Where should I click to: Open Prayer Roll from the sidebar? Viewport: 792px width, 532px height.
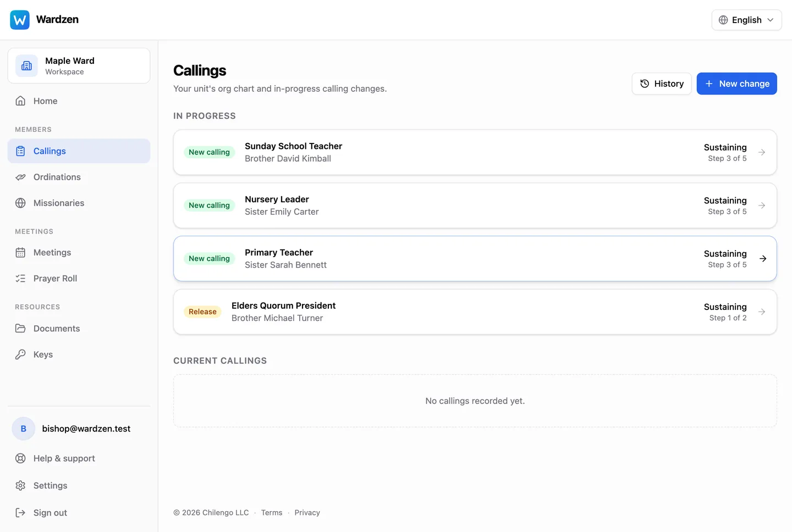point(79,279)
